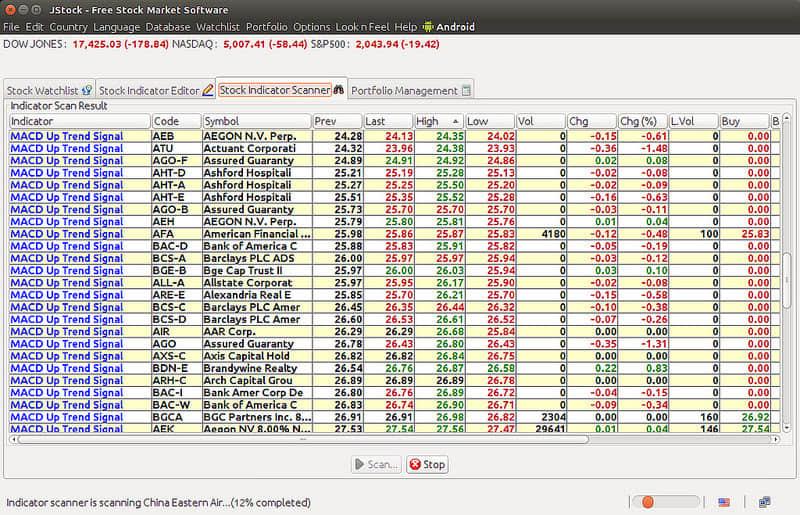
Task: Click the pencil icon on Stock Indicator Editor tab
Action: tap(208, 90)
